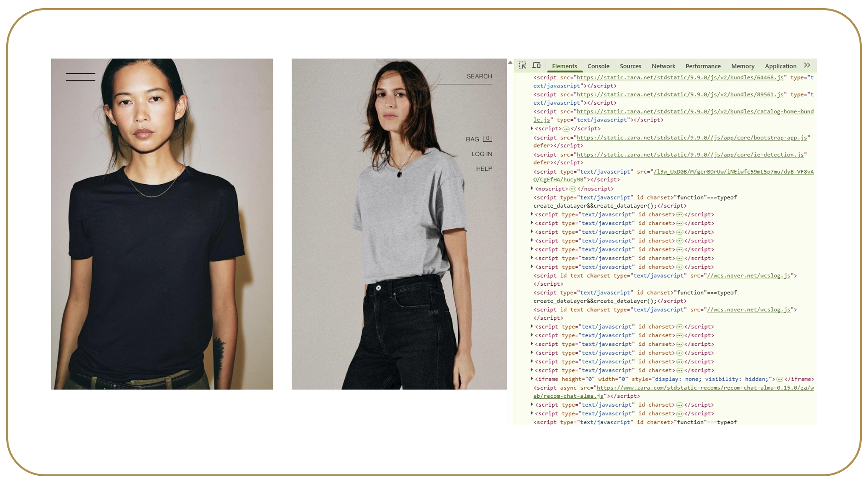Click the grey t-shirt model photo

(x=399, y=224)
